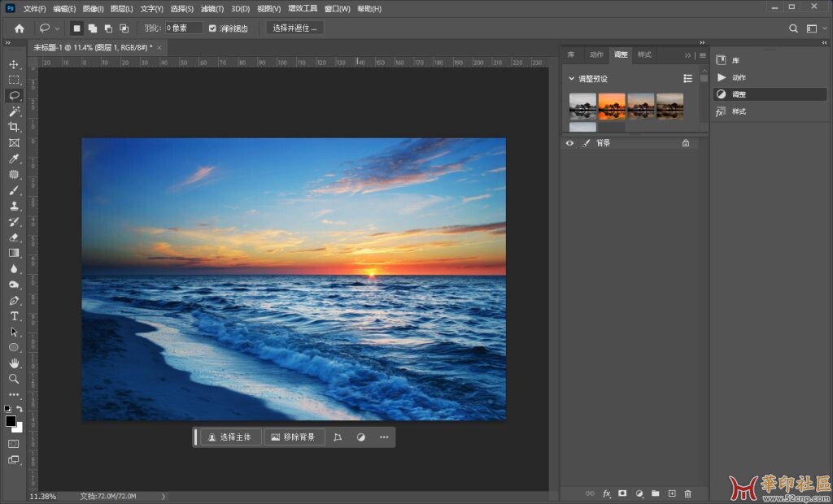This screenshot has width=833, height=504.
Task: Select the Path Selection tool
Action: (14, 332)
